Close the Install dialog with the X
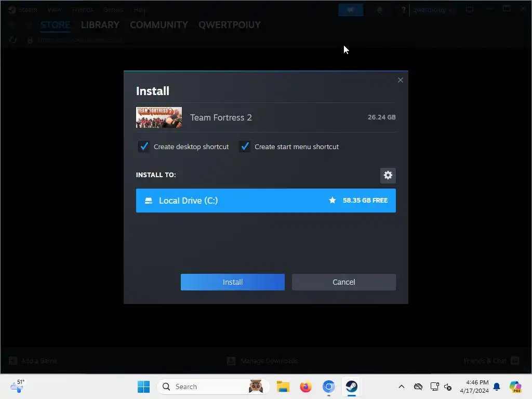Screen dimensions: 532x399 tap(401, 80)
